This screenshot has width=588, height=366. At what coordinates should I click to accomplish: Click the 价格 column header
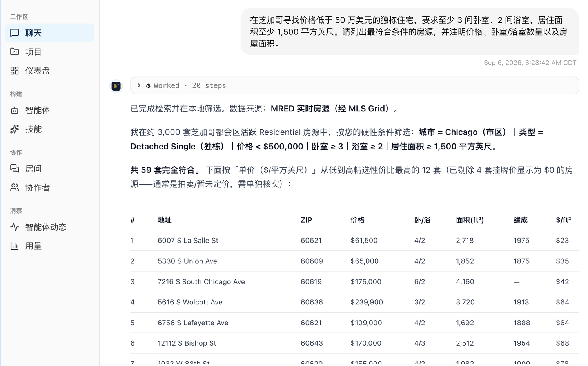pyautogui.click(x=358, y=220)
